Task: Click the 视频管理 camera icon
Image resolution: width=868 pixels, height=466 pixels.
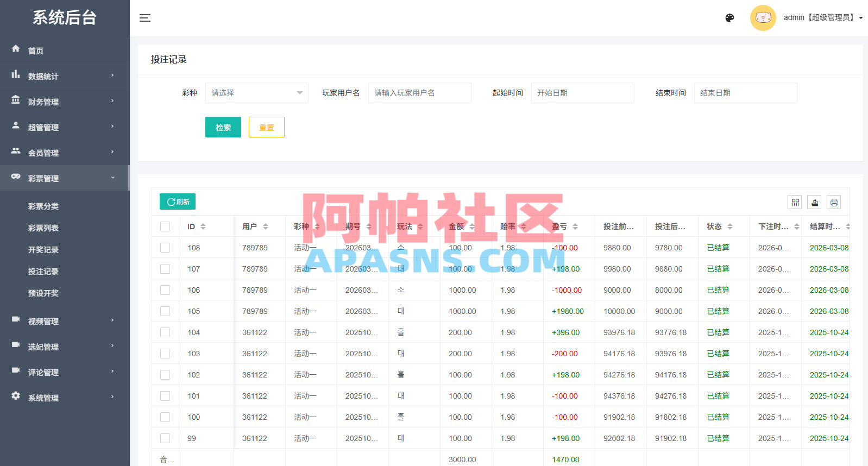Action: [16, 319]
